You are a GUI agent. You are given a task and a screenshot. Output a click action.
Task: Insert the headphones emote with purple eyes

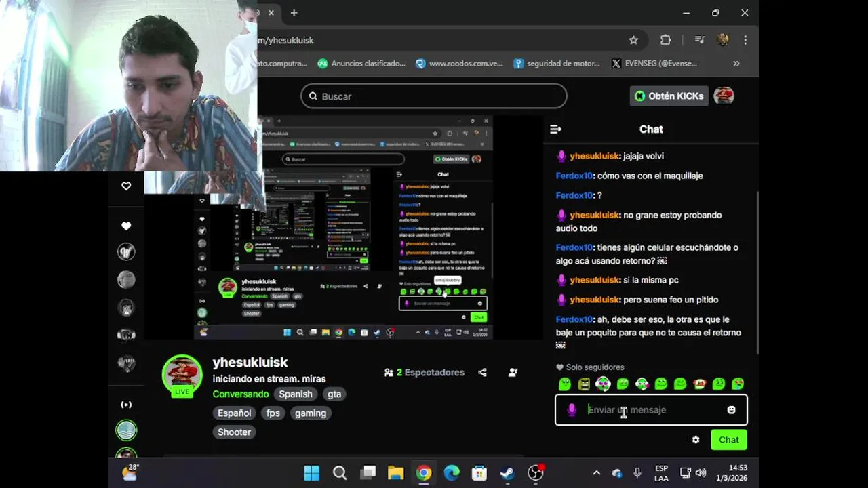(x=603, y=384)
